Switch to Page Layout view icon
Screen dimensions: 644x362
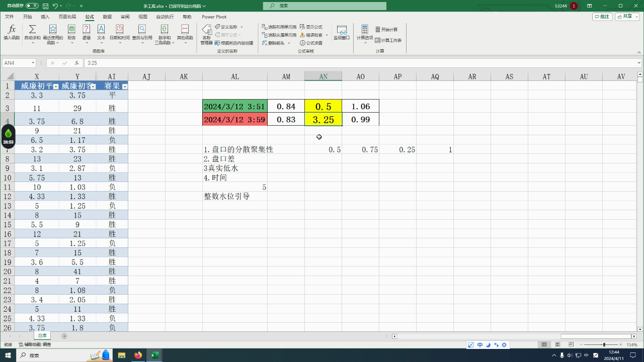[557, 344]
